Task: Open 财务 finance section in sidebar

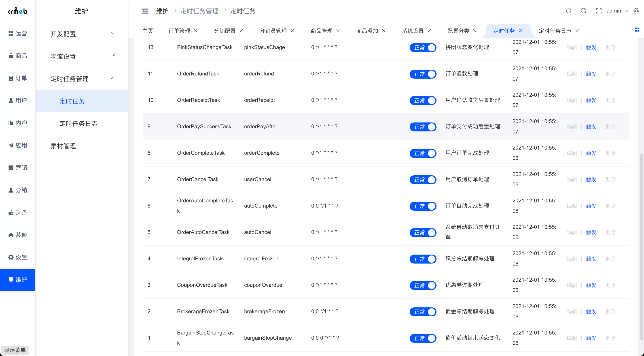Action: (x=17, y=212)
